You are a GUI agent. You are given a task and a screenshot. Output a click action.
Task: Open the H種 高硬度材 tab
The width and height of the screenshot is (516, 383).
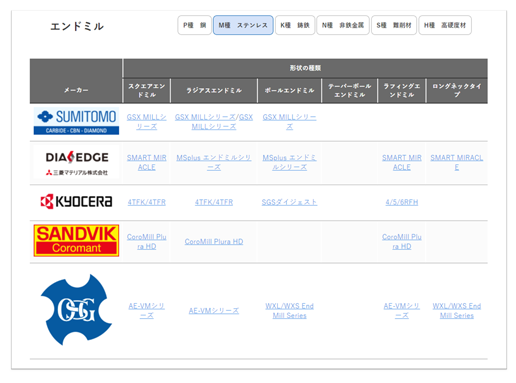point(445,25)
